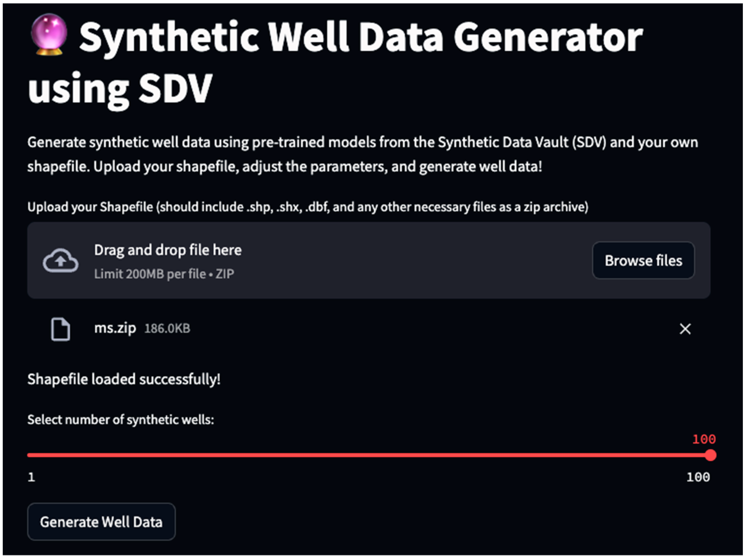745x560 pixels.
Task: Click the 'Limit 200MB per file • ZIP' text
Action: coord(164,274)
